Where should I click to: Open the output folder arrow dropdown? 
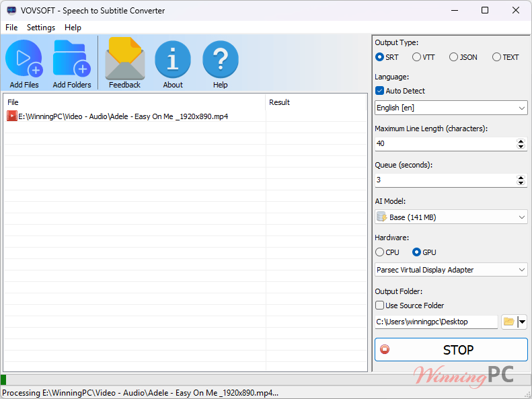(x=523, y=322)
